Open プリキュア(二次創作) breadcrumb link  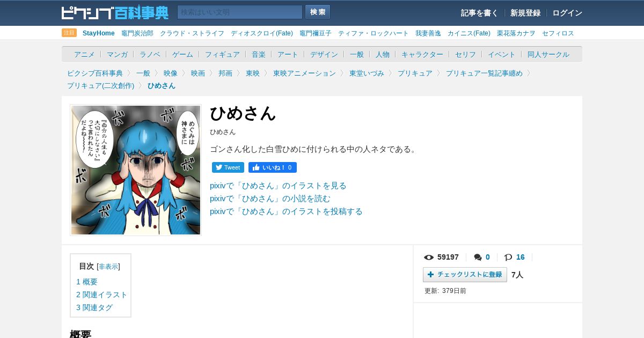[101, 85]
